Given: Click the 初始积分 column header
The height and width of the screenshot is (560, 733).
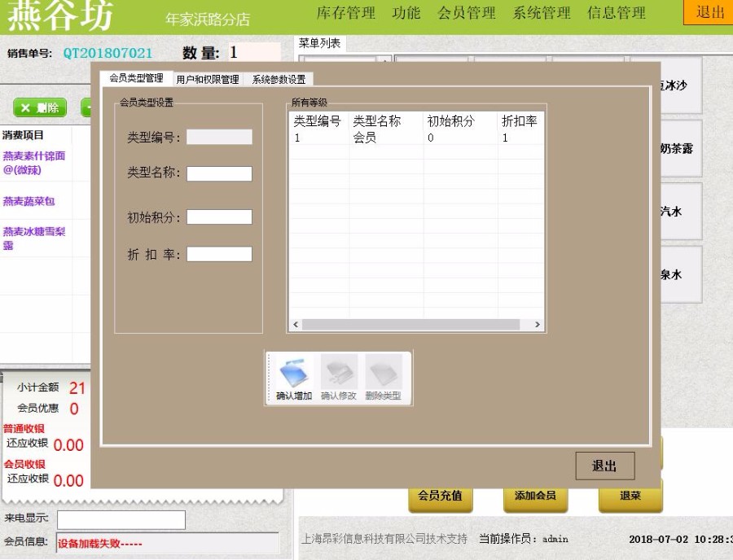Looking at the screenshot, I should (460, 121).
